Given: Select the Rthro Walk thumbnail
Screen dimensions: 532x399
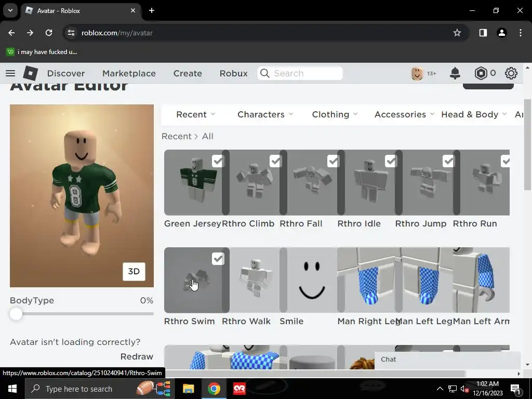Looking at the screenshot, I should (x=255, y=280).
